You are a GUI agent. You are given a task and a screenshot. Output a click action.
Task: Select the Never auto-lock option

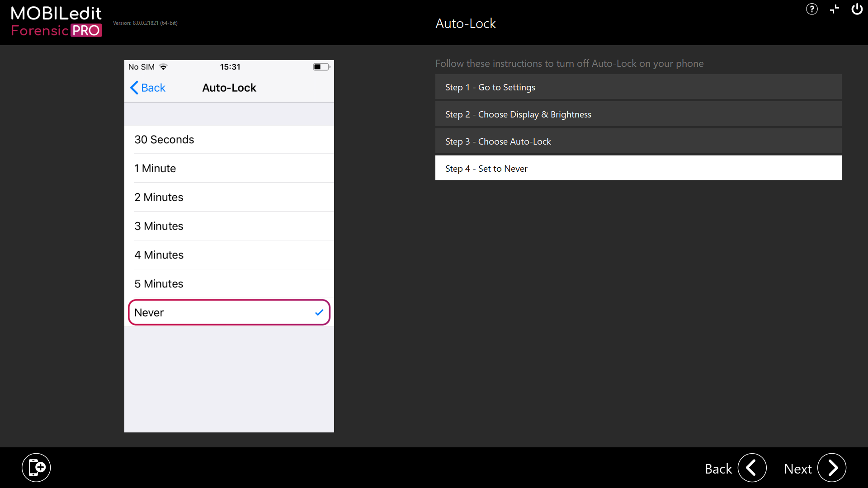click(229, 313)
